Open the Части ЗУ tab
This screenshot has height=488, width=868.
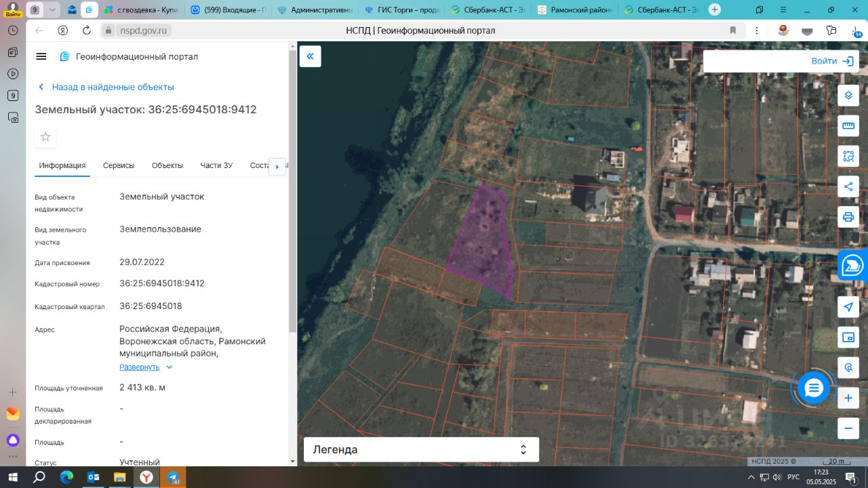tap(216, 165)
